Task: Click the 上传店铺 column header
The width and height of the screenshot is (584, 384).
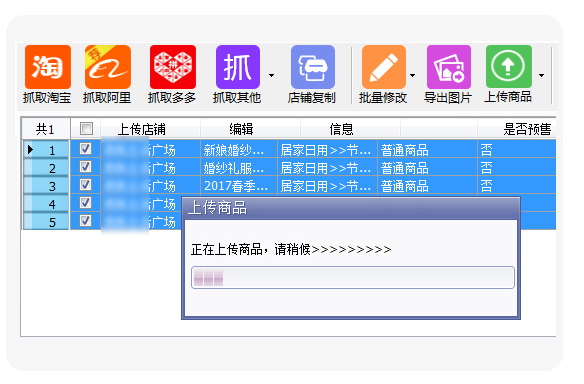Action: pyautogui.click(x=150, y=128)
